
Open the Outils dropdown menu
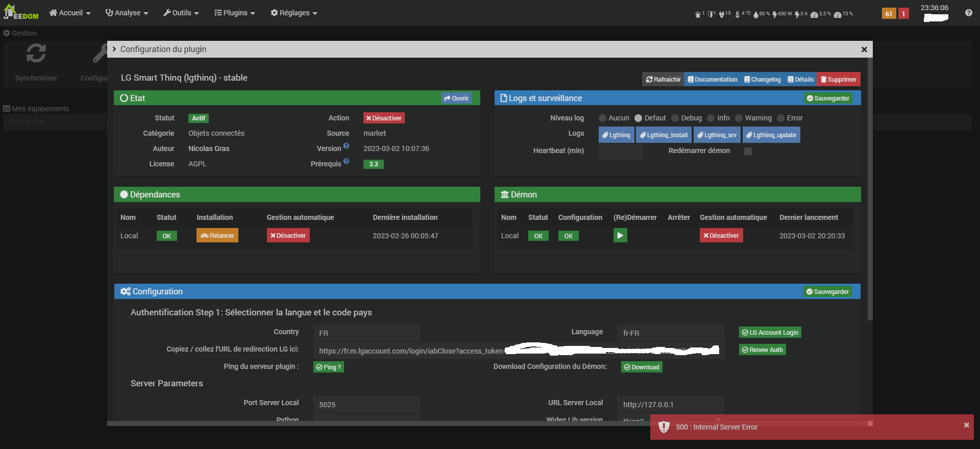(x=181, y=13)
